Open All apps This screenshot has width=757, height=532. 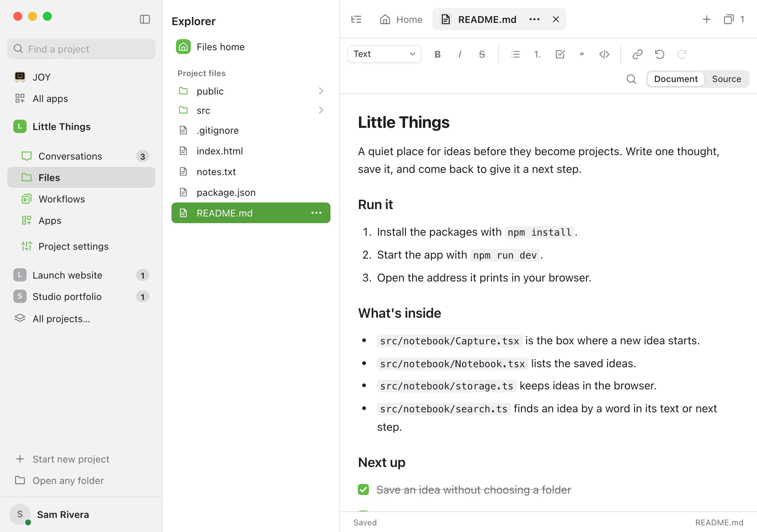(81, 99)
